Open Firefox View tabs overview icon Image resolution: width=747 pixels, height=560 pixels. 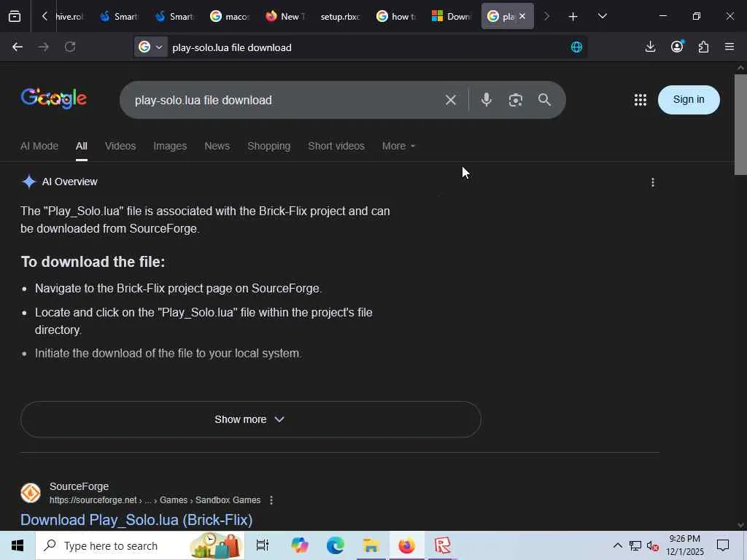click(15, 17)
